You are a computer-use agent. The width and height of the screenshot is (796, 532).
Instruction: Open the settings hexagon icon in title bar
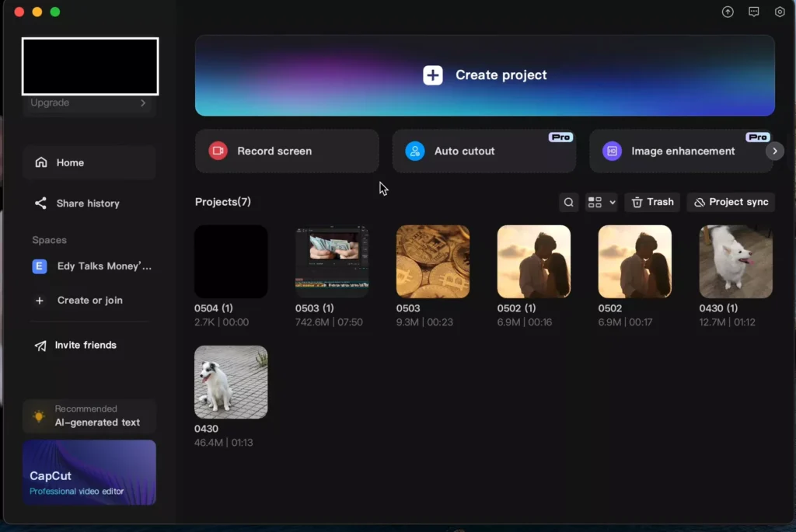pyautogui.click(x=780, y=12)
